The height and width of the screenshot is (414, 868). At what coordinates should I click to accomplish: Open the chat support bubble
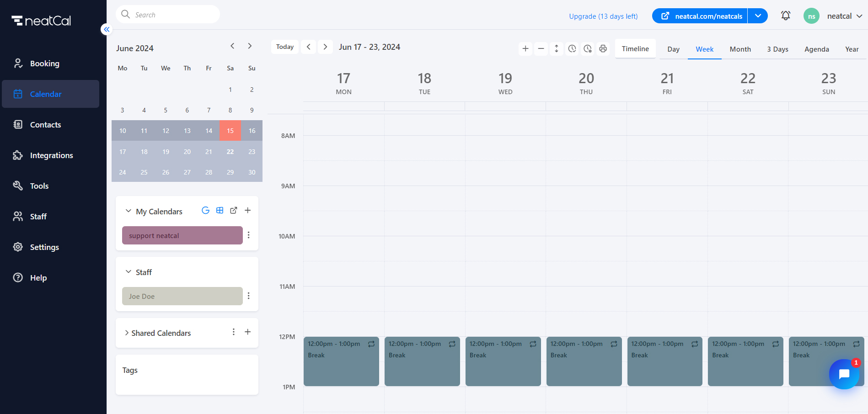coord(844,374)
